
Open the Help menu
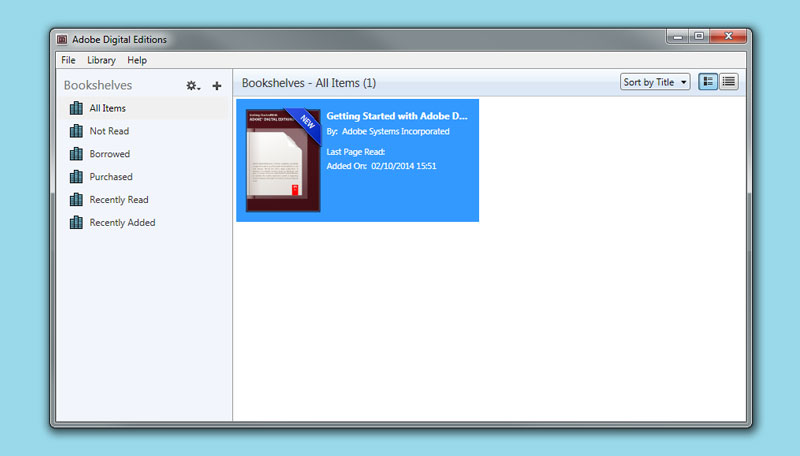pos(137,60)
